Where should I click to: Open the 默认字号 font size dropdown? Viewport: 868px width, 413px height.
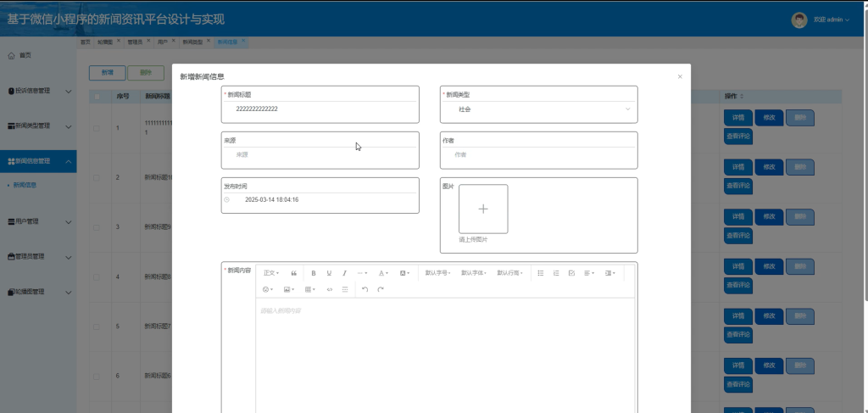pos(438,273)
